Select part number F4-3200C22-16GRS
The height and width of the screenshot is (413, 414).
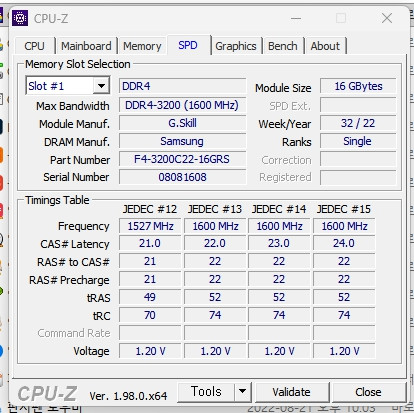click(x=183, y=159)
